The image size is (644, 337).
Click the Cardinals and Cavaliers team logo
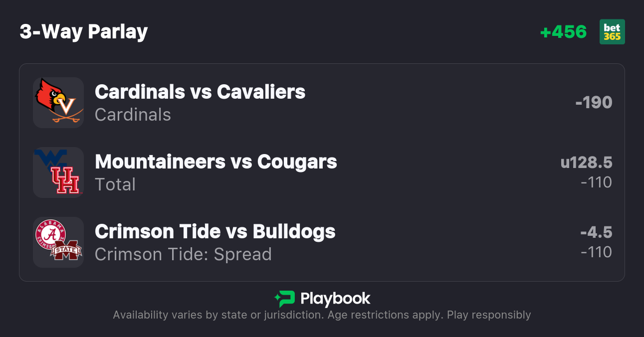coord(58,102)
